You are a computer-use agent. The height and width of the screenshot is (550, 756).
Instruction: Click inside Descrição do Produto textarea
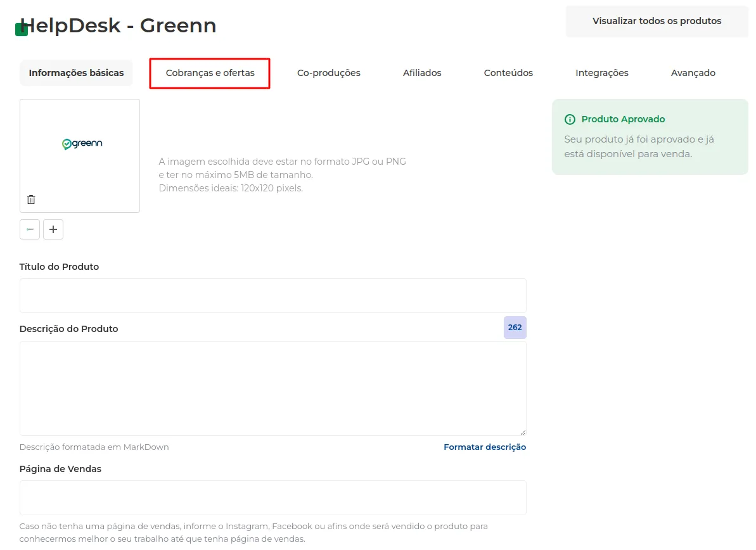pos(273,388)
